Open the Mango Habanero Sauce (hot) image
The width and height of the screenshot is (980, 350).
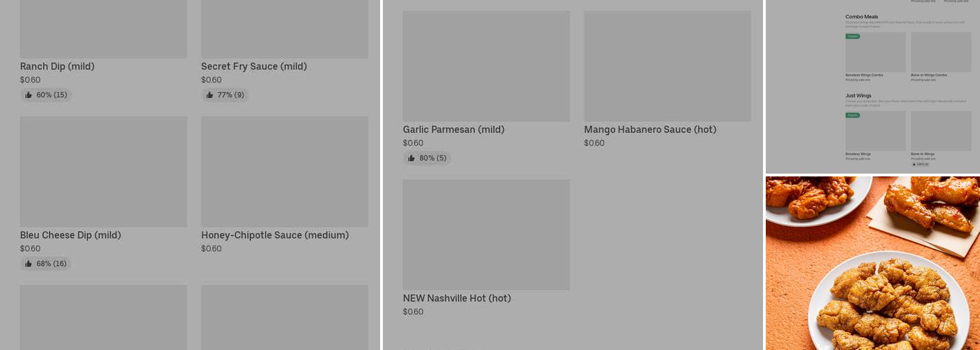pyautogui.click(x=667, y=66)
